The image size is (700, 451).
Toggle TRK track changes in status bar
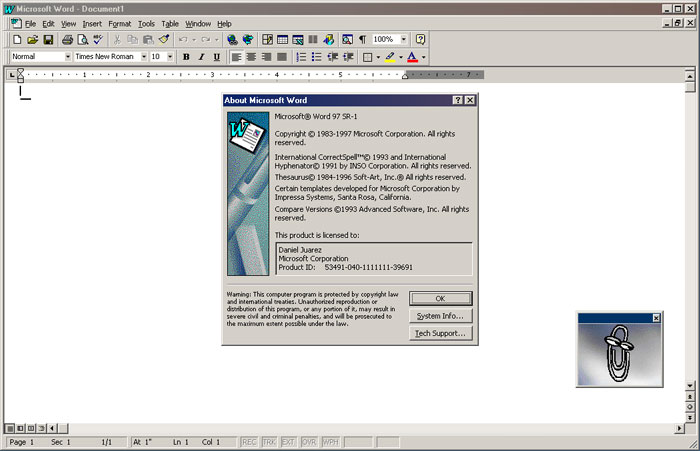pos(269,442)
